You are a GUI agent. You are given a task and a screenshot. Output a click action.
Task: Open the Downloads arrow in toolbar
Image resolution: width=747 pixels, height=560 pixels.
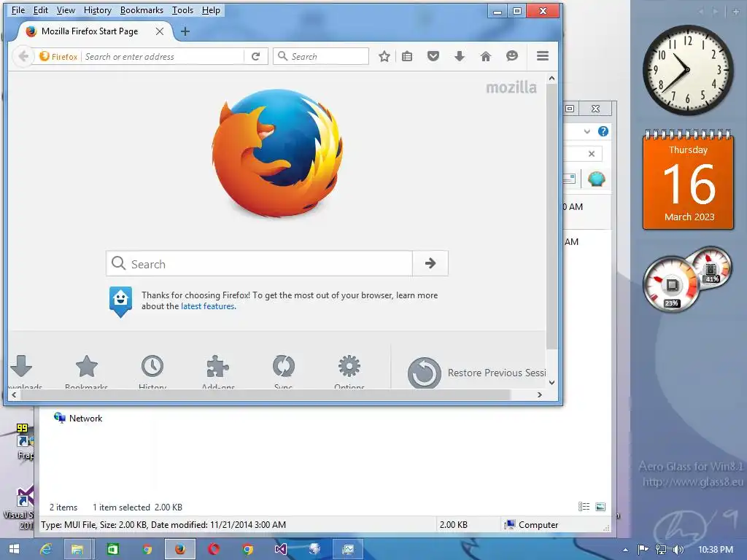click(x=460, y=56)
